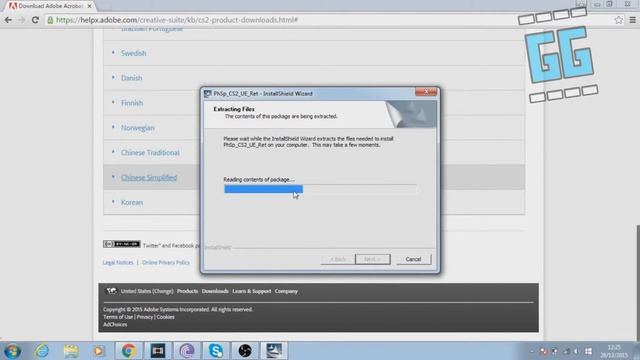Expand the Chinese Simplified section
The height and width of the screenshot is (360, 640).
pos(149,178)
